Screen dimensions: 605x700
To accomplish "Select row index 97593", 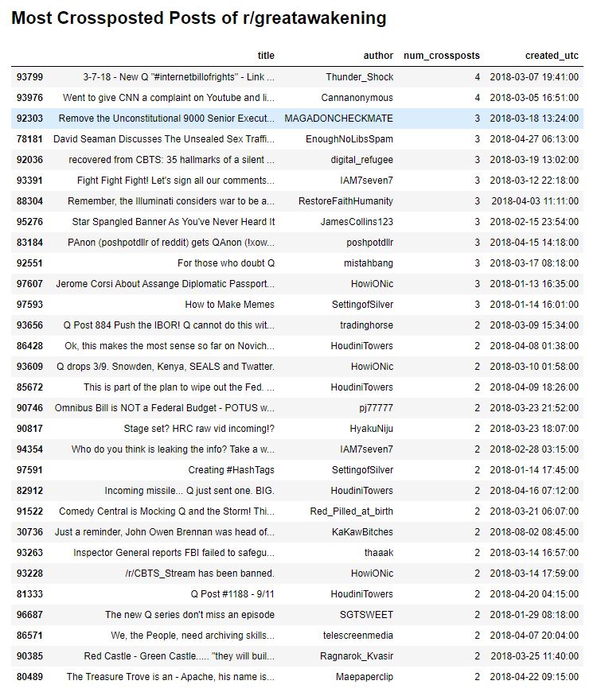I will coord(30,305).
